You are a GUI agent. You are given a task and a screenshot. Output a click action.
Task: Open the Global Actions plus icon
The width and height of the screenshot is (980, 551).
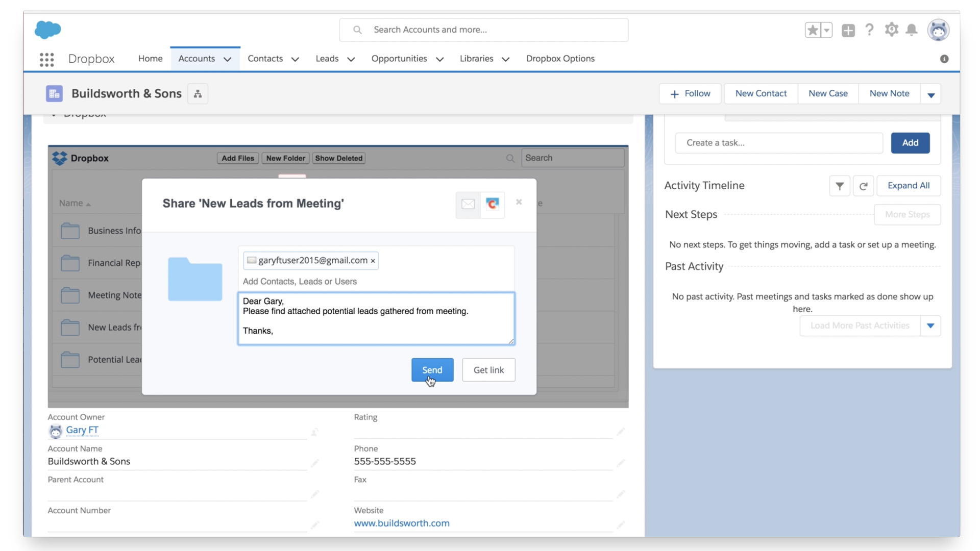click(x=848, y=30)
